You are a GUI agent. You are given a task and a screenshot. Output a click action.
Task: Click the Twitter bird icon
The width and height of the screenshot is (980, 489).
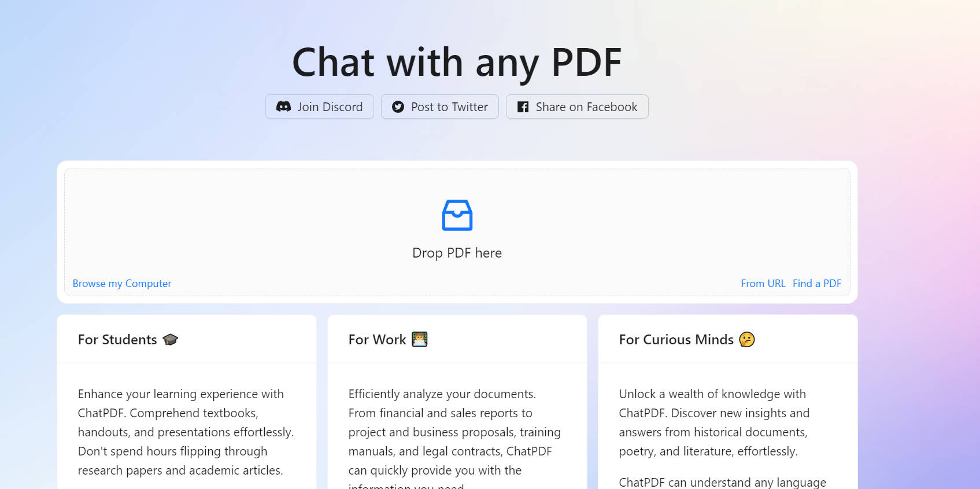[x=398, y=107]
